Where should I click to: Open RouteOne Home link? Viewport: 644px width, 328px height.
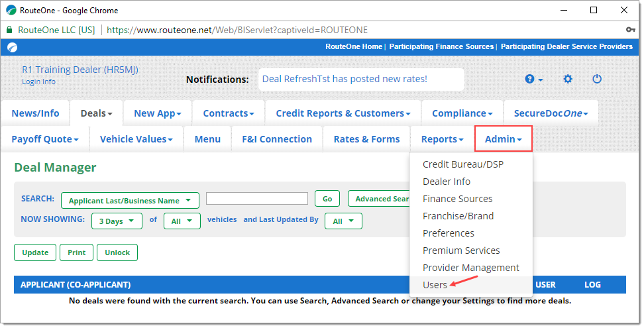[354, 47]
